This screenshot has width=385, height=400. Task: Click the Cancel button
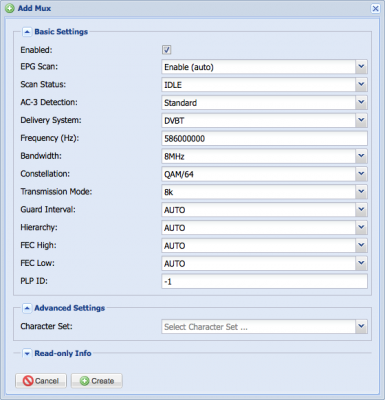[x=41, y=381]
